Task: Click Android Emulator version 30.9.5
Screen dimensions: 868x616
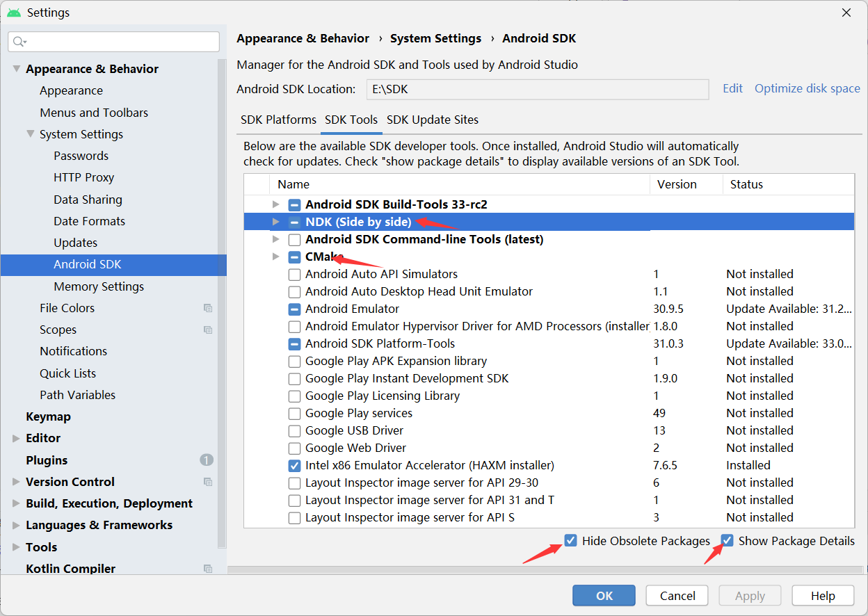Action: click(x=668, y=309)
